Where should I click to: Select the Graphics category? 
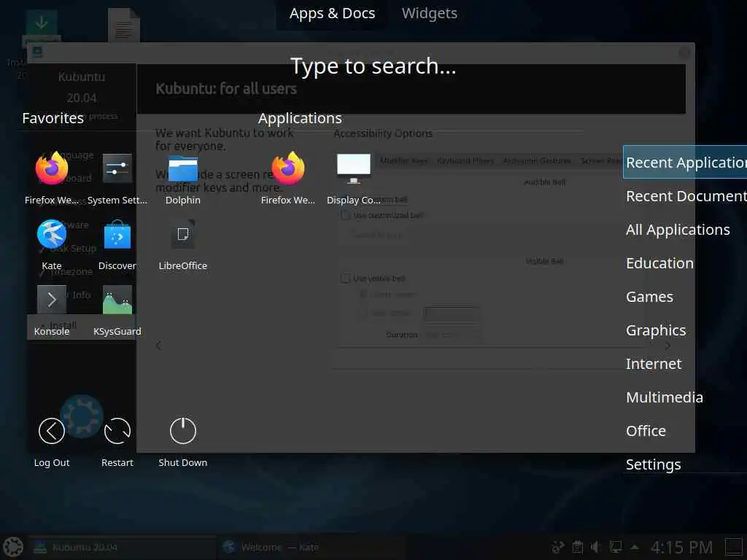tap(656, 330)
